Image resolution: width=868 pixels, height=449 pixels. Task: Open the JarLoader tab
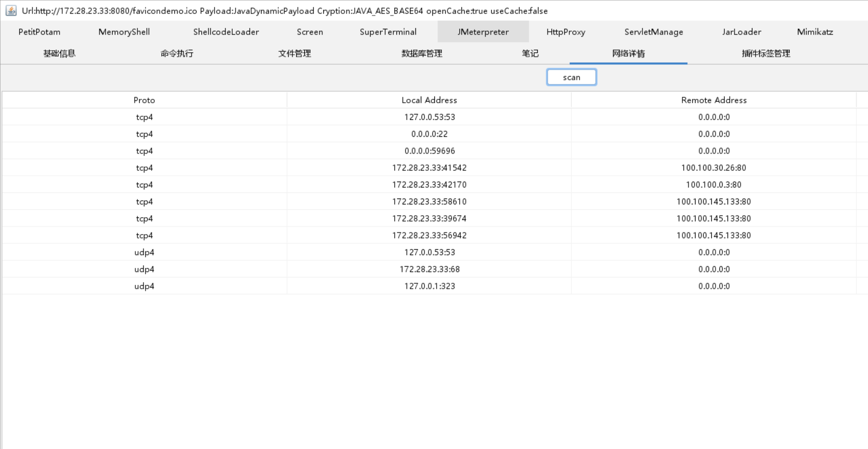741,32
